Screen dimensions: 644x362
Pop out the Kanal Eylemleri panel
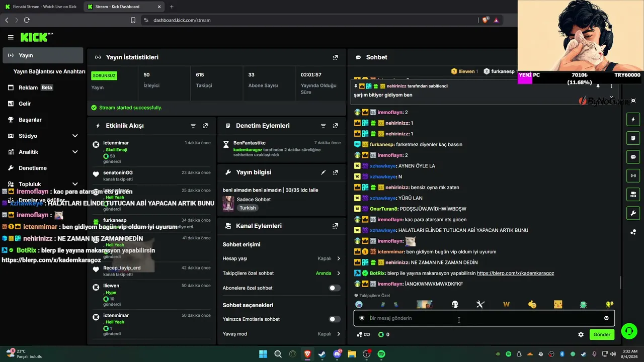pos(335,226)
